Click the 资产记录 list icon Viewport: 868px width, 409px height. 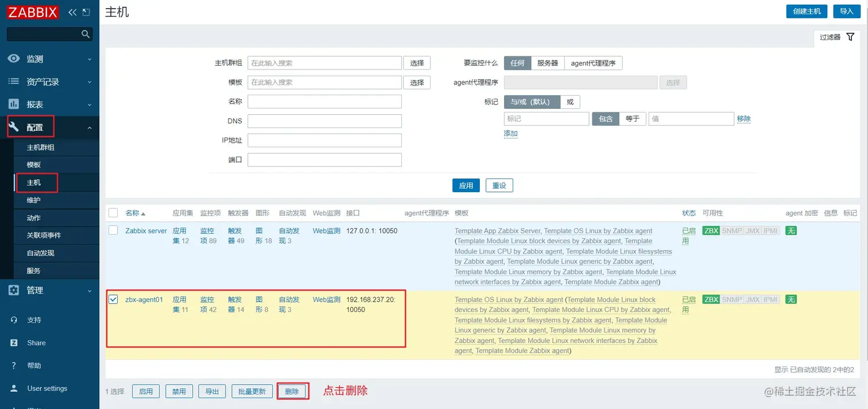14,81
